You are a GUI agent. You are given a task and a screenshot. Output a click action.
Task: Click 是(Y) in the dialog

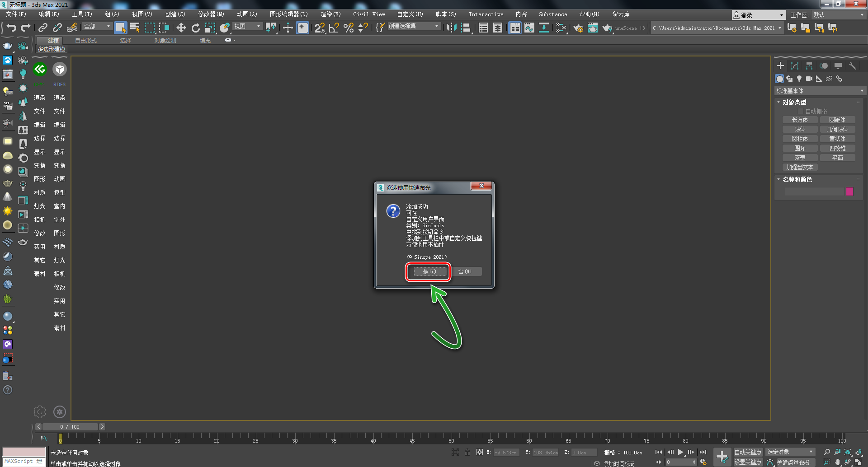click(x=429, y=271)
